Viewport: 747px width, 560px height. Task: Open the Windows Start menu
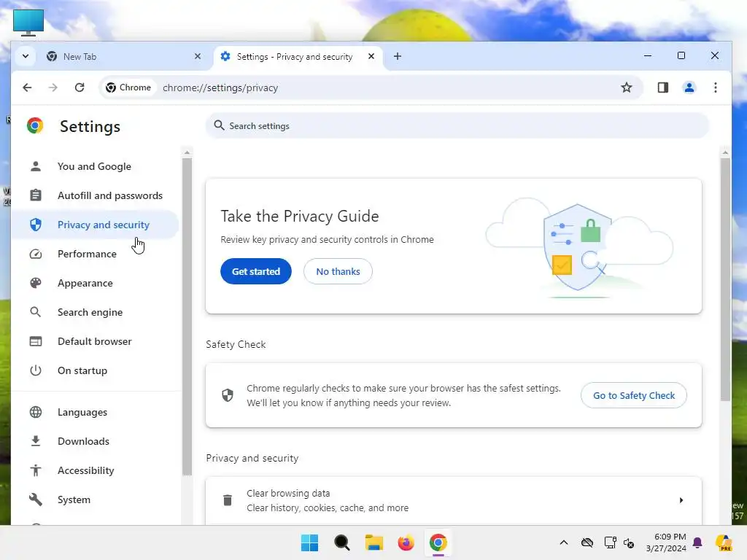(x=309, y=542)
